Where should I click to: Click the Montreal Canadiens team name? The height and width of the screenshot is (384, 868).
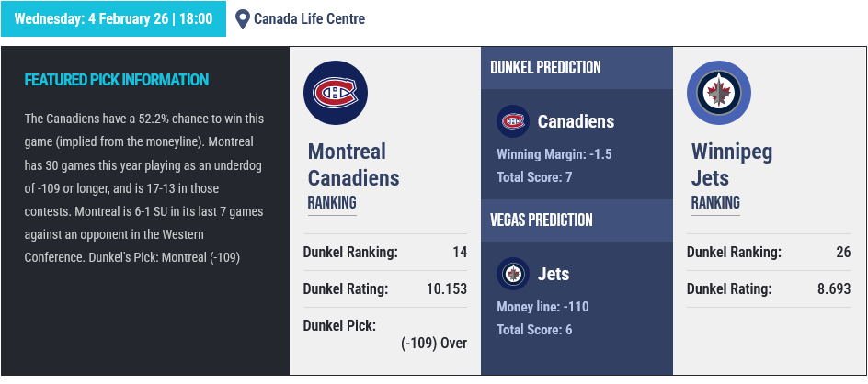(x=353, y=164)
